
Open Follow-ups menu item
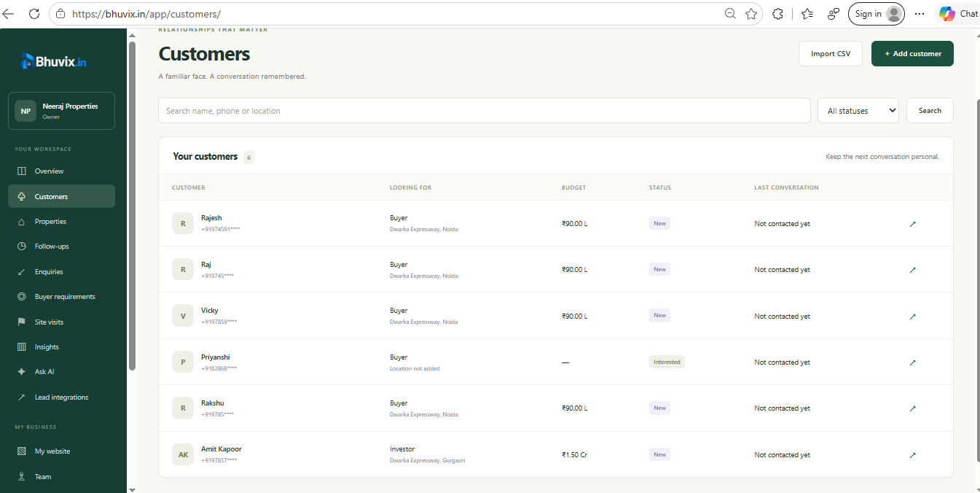click(61, 246)
